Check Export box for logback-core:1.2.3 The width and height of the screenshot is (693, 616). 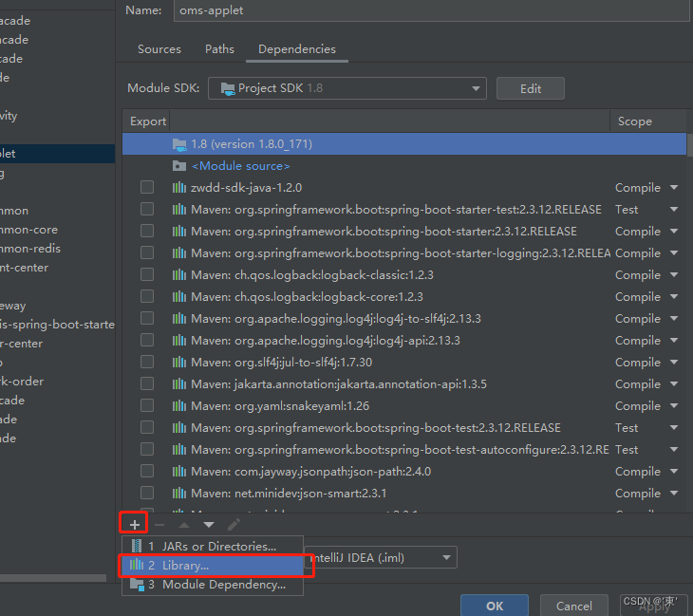147,296
